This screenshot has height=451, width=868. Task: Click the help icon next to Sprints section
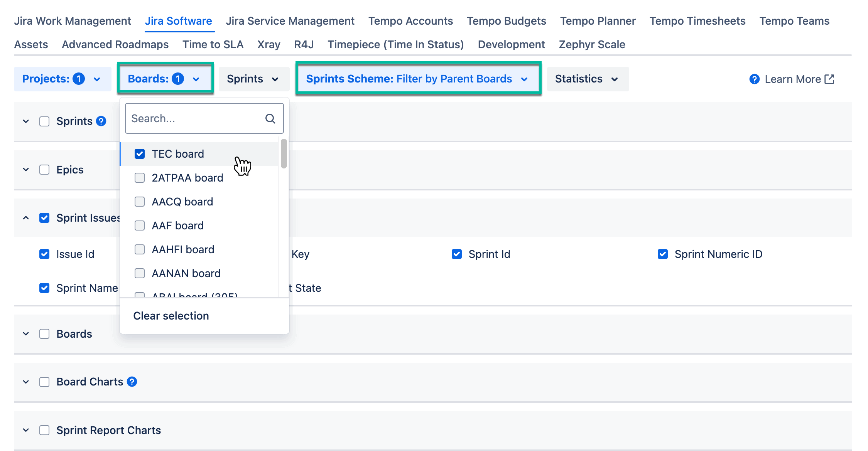pyautogui.click(x=101, y=121)
